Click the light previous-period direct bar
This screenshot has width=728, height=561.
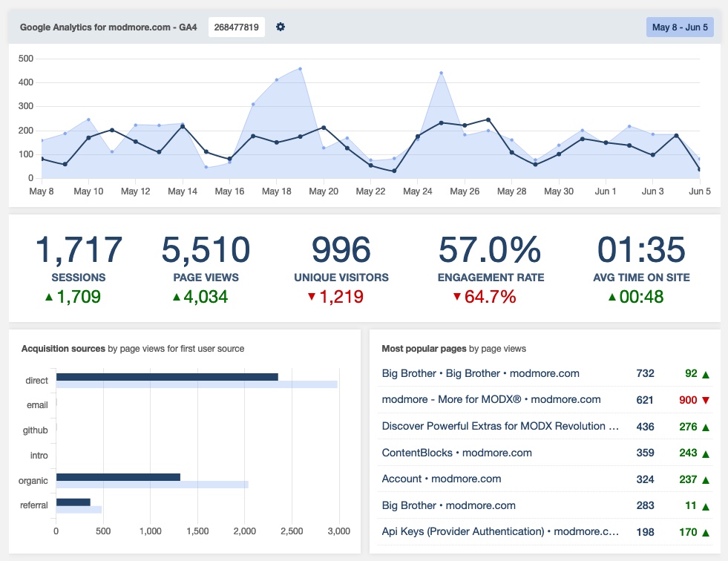197,384
